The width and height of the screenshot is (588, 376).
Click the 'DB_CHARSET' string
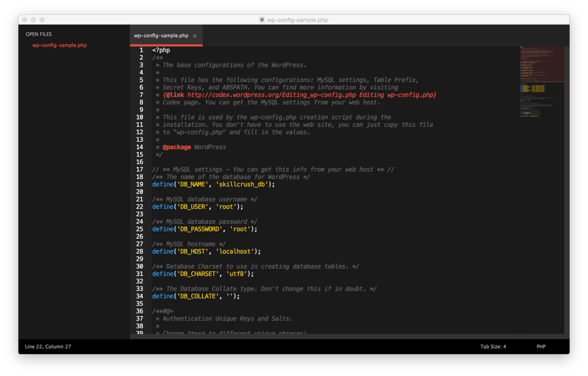tap(198, 274)
